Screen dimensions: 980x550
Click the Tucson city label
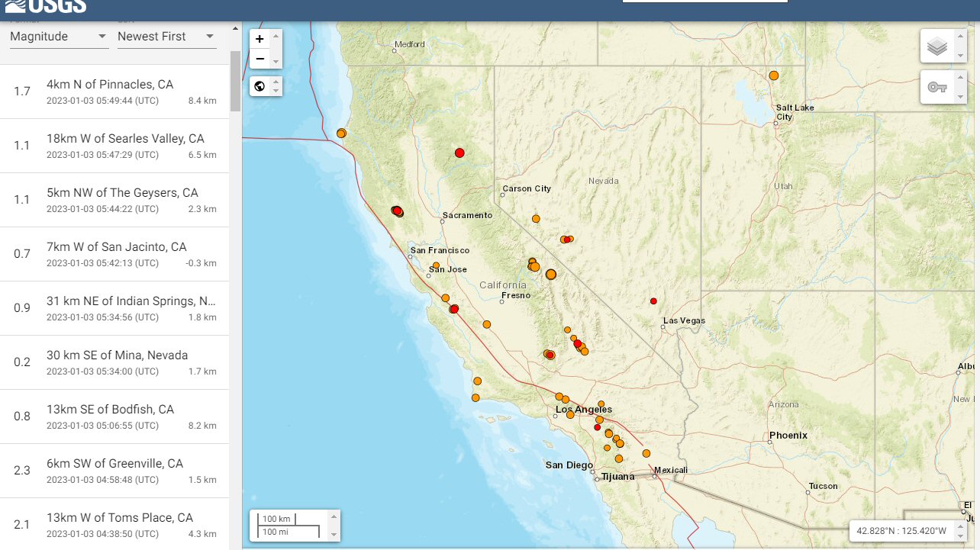(x=824, y=486)
